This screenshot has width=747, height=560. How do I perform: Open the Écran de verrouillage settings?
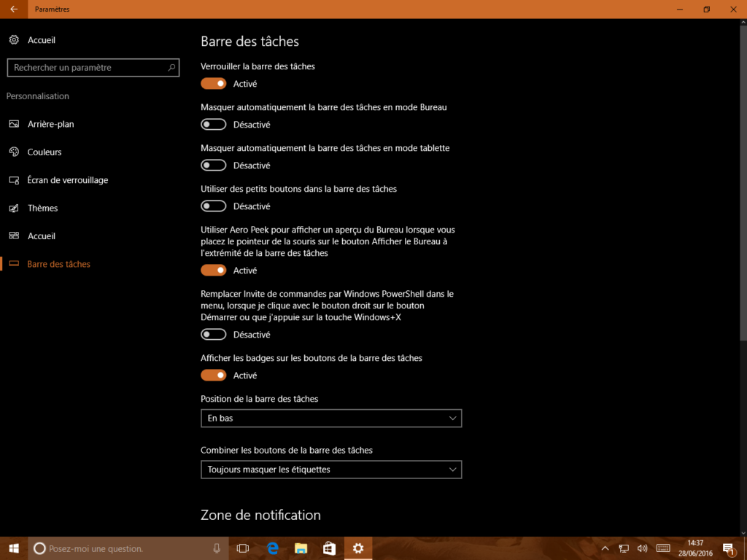67,179
